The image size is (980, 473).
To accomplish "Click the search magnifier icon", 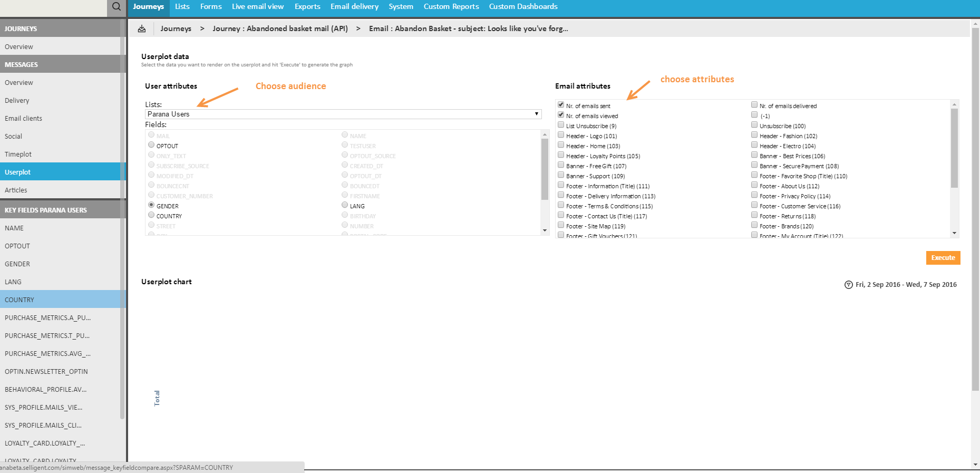I will 117,7.
